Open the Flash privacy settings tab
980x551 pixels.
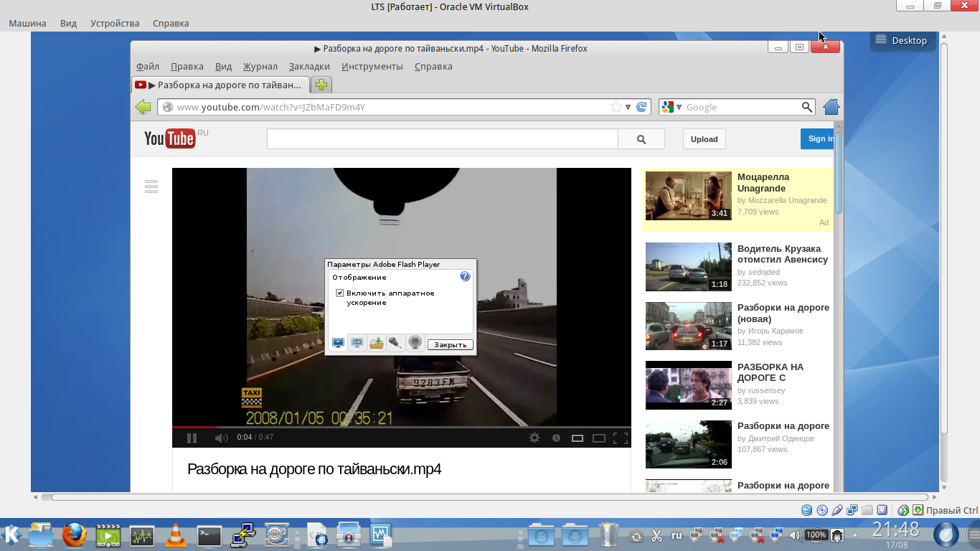pyautogui.click(x=357, y=344)
